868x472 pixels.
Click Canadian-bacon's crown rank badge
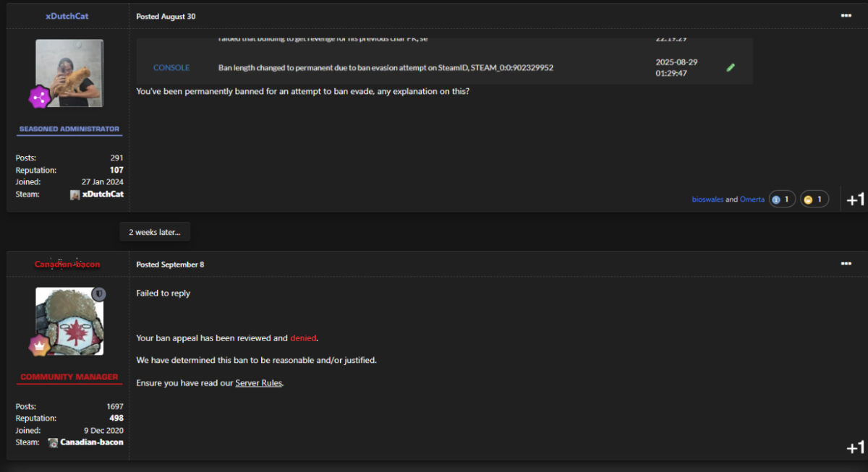pos(39,346)
